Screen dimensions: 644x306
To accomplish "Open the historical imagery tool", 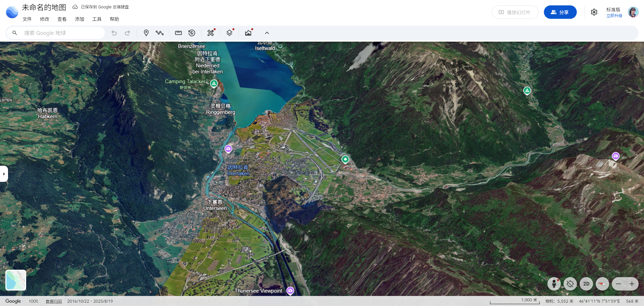I will 192,33.
